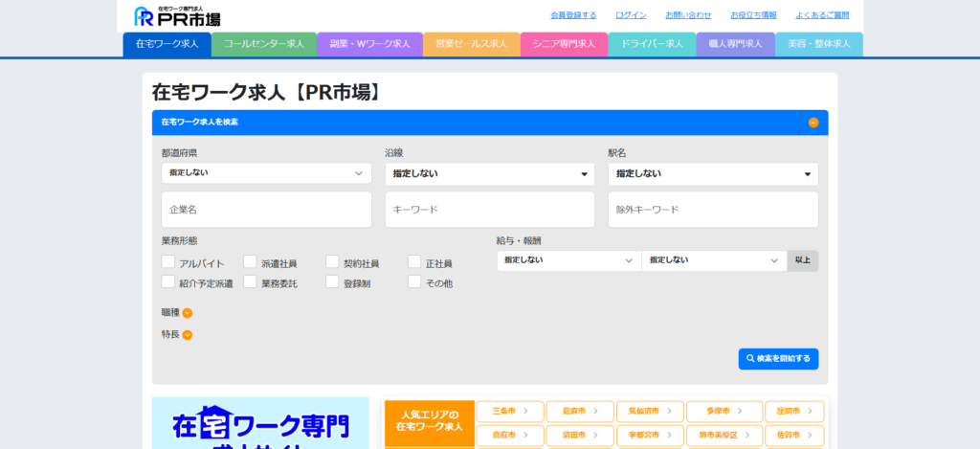Select the 営業セールス求人 tab
The height and width of the screenshot is (449, 980).
(x=471, y=44)
